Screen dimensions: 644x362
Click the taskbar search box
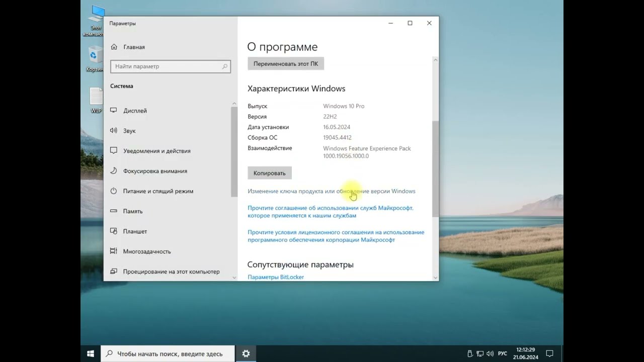click(168, 354)
